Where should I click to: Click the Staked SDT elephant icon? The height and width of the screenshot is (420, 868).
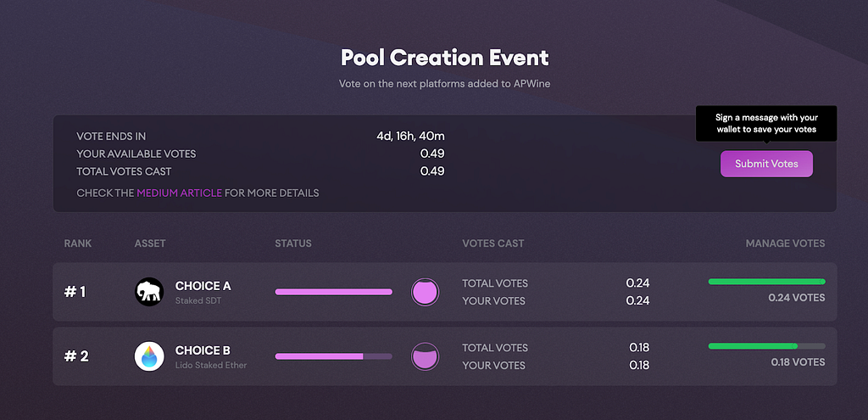coord(149,292)
